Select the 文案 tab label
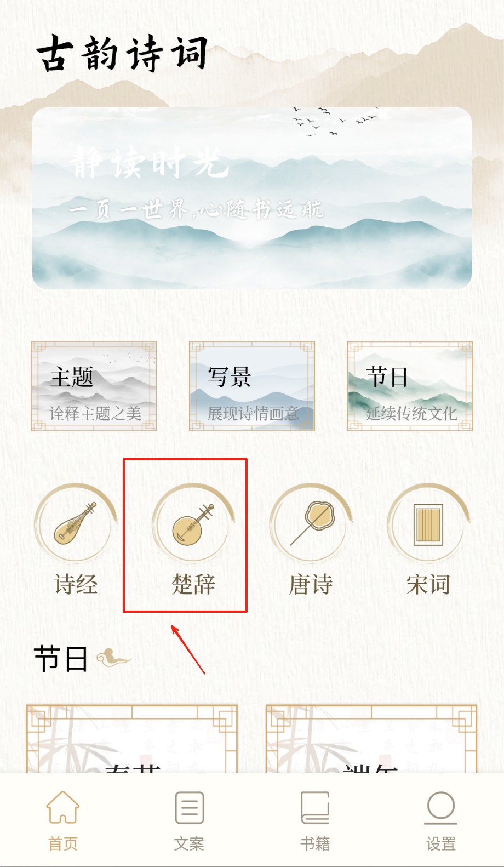Screen dimensions: 504x867 189,843
